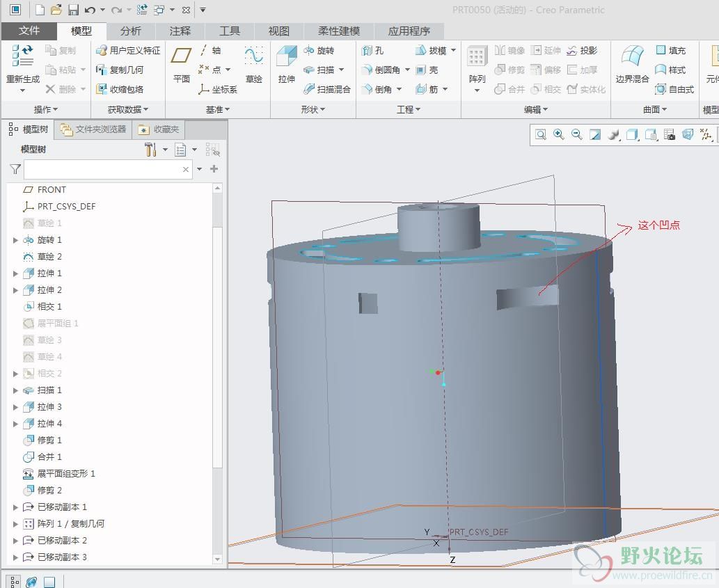The width and height of the screenshot is (719, 588).
Task: Switch to the 柔性建模 ribbon tab
Action: [x=339, y=31]
